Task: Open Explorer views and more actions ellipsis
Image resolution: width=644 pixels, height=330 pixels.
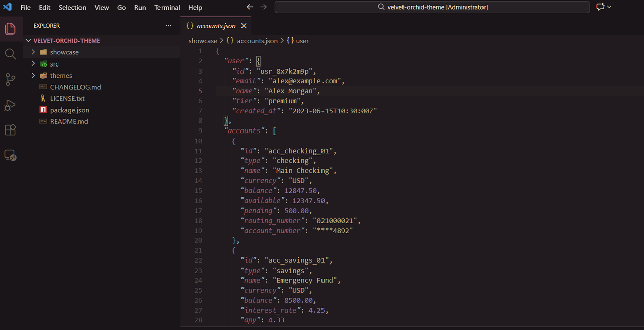Action: pyautogui.click(x=168, y=26)
